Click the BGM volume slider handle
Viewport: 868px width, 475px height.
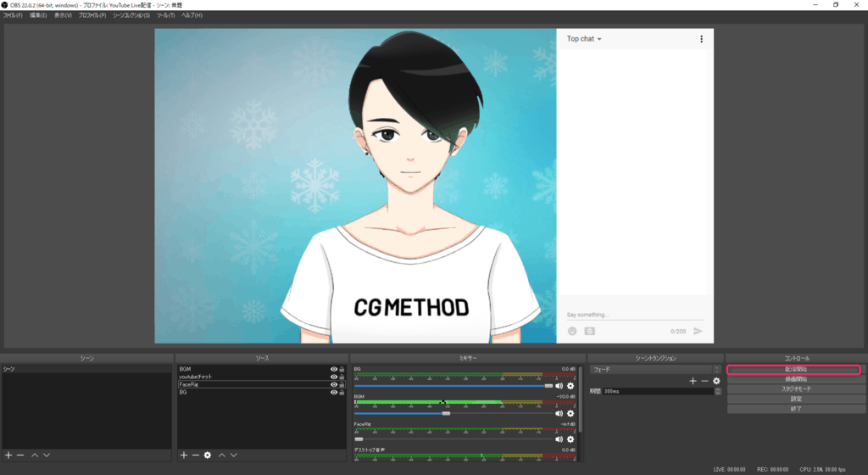coord(446,413)
